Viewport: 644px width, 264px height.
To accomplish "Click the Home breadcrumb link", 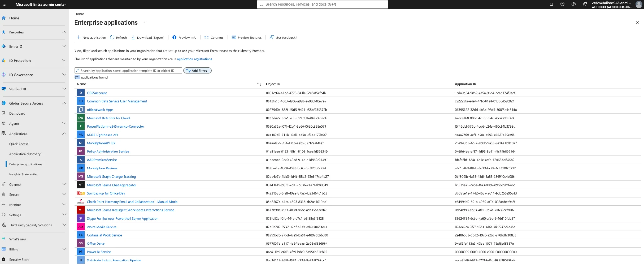I will 79,14.
